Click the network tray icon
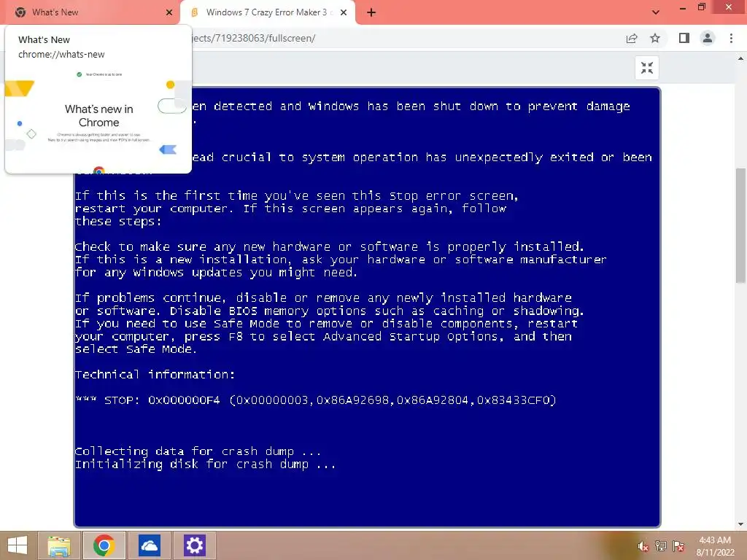The width and height of the screenshot is (747, 560). click(661, 546)
